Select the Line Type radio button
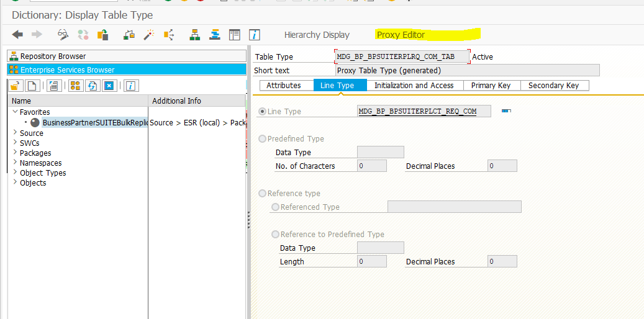Image resolution: width=644 pixels, height=319 pixels. tap(262, 111)
